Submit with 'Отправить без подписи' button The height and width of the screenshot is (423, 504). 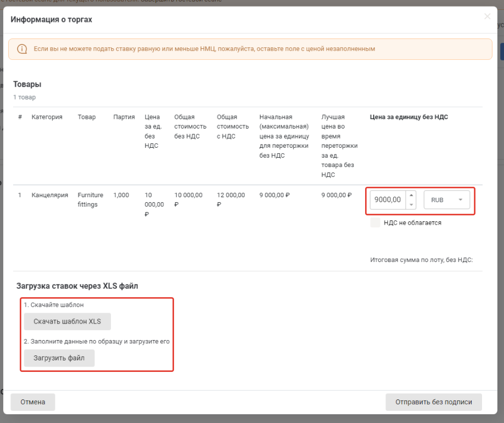(x=433, y=402)
